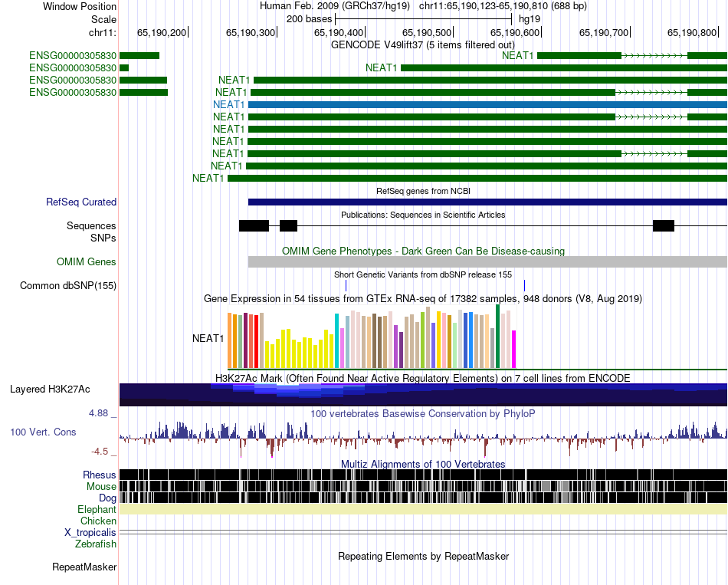
Task: Select the Dog alignment label
Action: [107, 498]
